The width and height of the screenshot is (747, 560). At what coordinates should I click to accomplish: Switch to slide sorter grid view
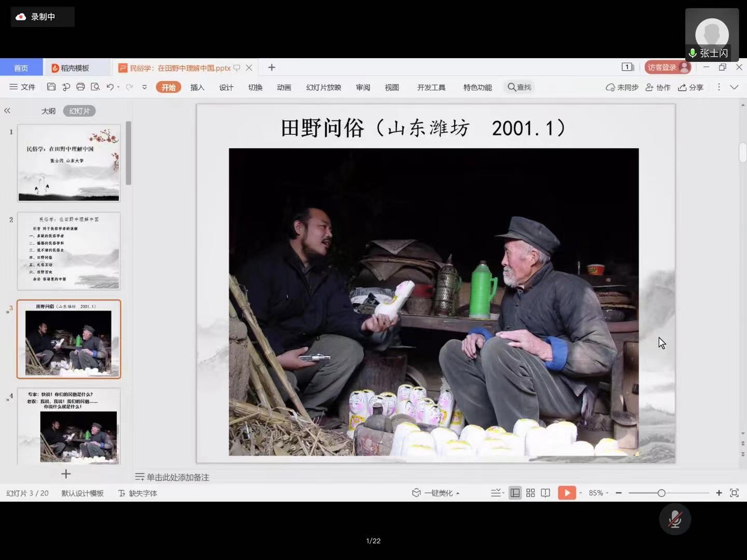tap(530, 493)
